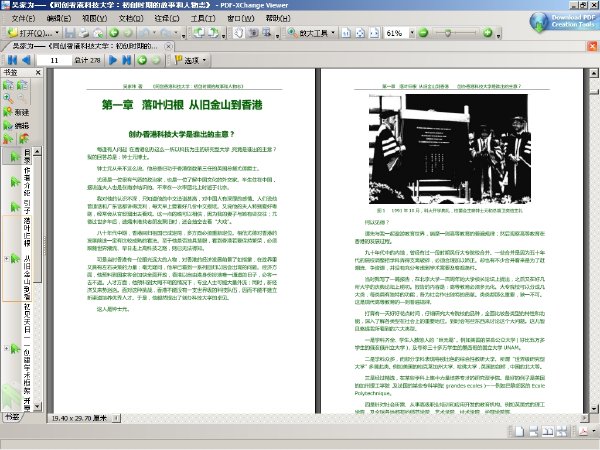Click the undo icon

tap(144, 33)
